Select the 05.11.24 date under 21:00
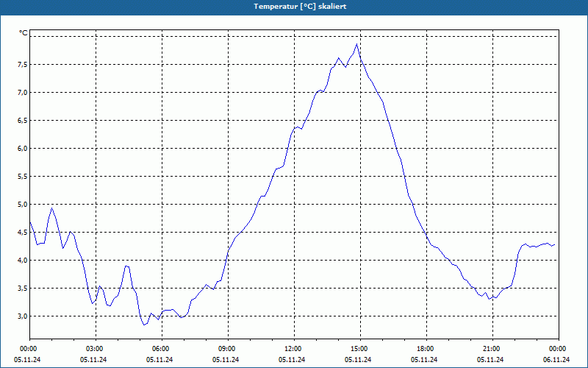The height and width of the screenshot is (368, 588). (x=490, y=360)
